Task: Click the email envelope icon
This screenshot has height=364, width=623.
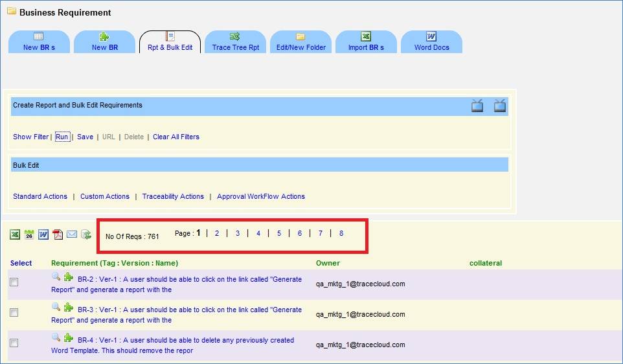Action: click(x=72, y=234)
